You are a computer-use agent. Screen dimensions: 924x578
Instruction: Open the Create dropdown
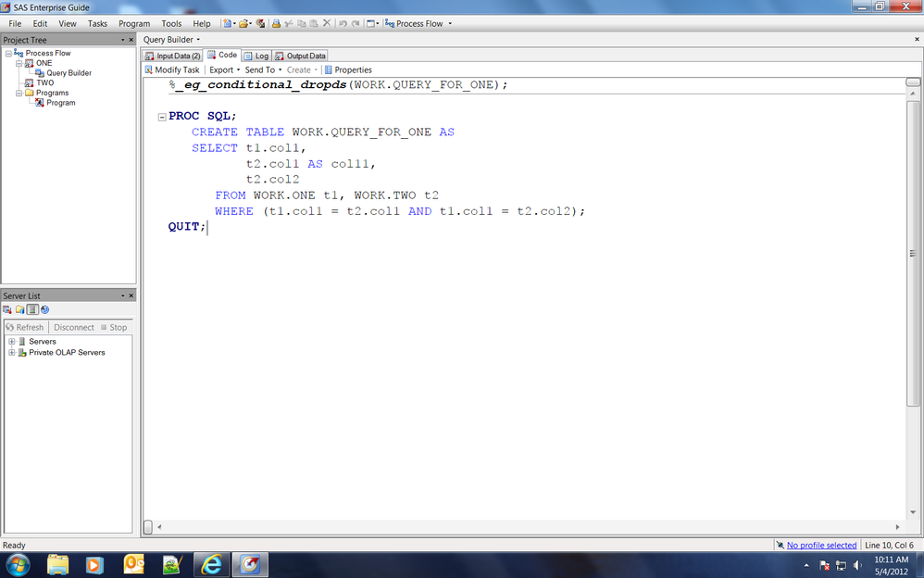(302, 69)
